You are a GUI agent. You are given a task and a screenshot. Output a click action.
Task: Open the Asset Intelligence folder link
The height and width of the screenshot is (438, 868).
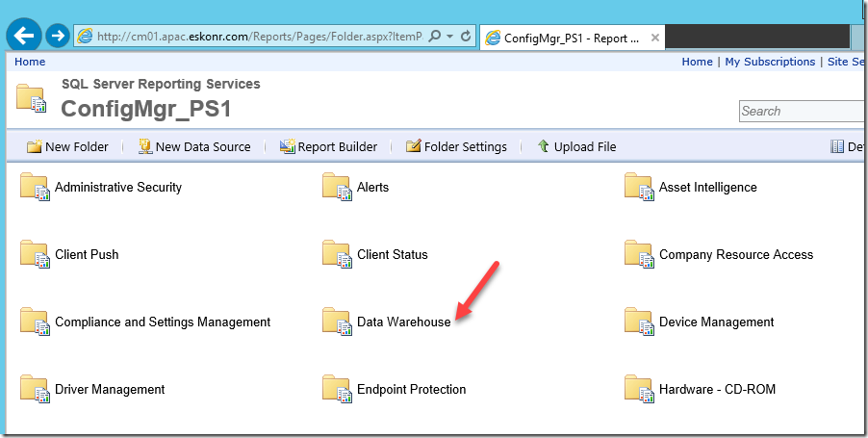point(707,187)
